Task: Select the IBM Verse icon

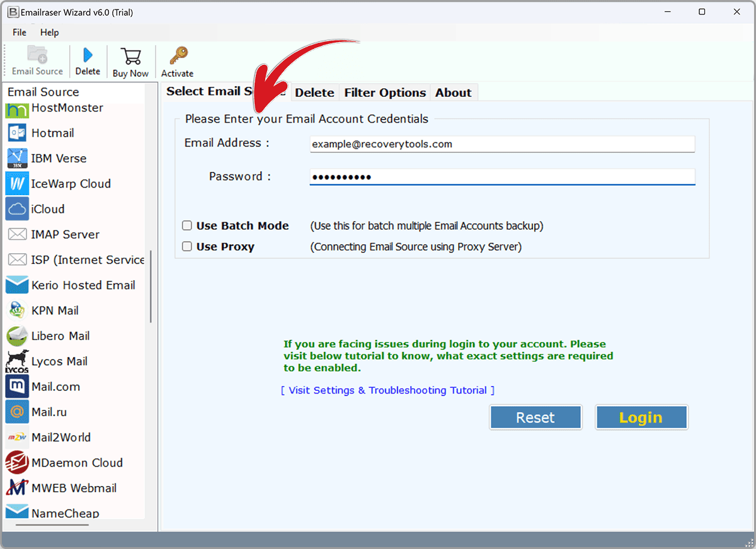Action: (16, 158)
